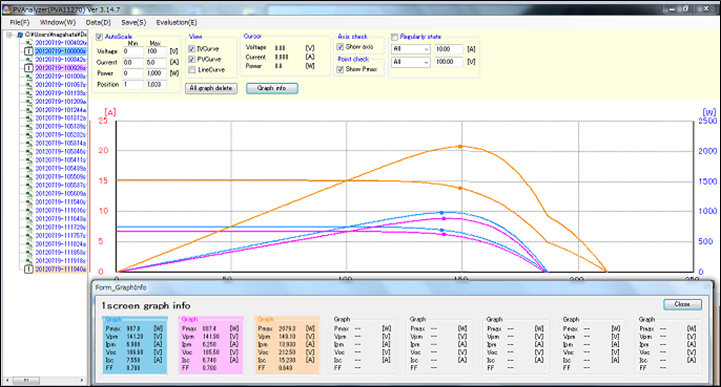The width and height of the screenshot is (721, 387).
Task: Click the file icon next to 20120719-111918
Action: (x=29, y=261)
